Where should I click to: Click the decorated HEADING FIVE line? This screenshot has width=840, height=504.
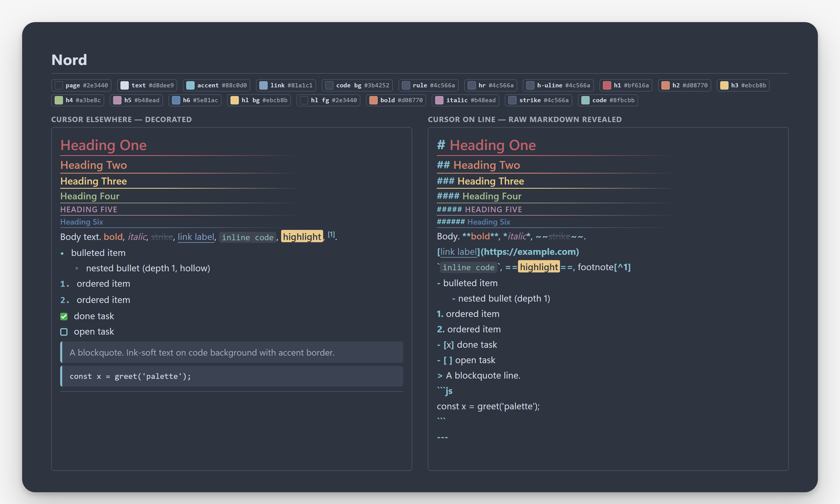[x=89, y=209]
